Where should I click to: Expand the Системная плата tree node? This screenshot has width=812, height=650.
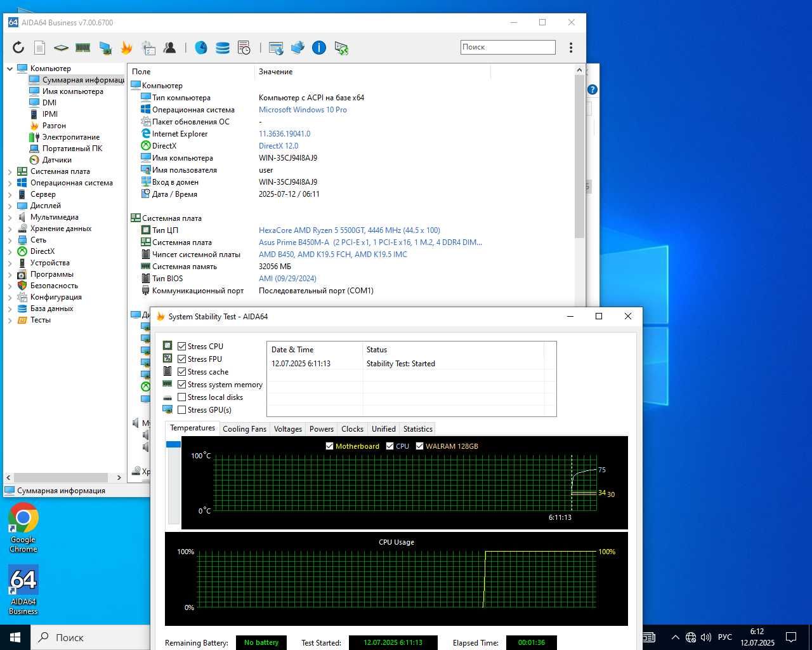click(x=10, y=171)
